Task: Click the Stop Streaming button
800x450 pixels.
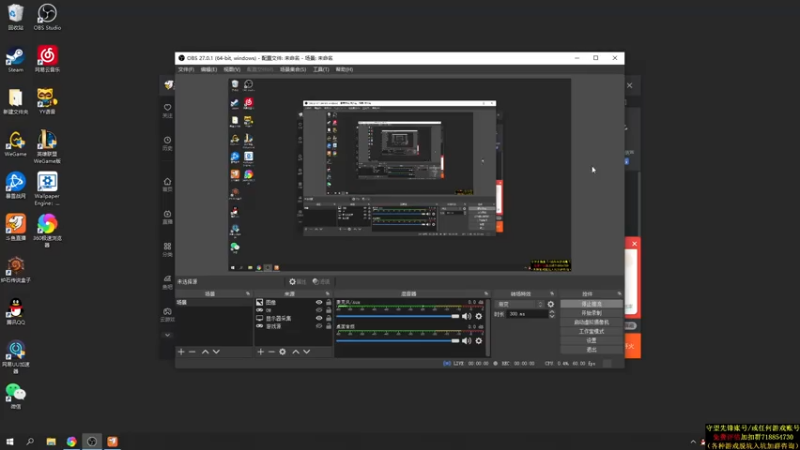Action: (590, 304)
